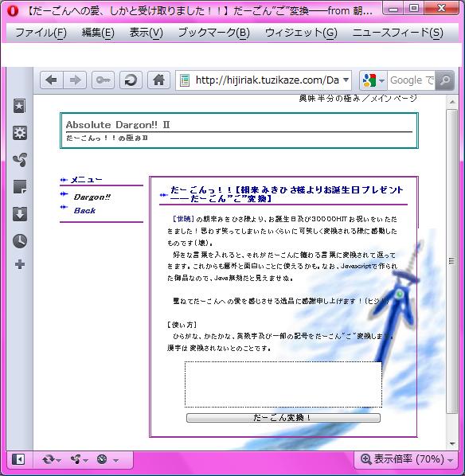The height and width of the screenshot is (476, 465).
Task: Follow the Dargon!! menu link
Action: 92,197
